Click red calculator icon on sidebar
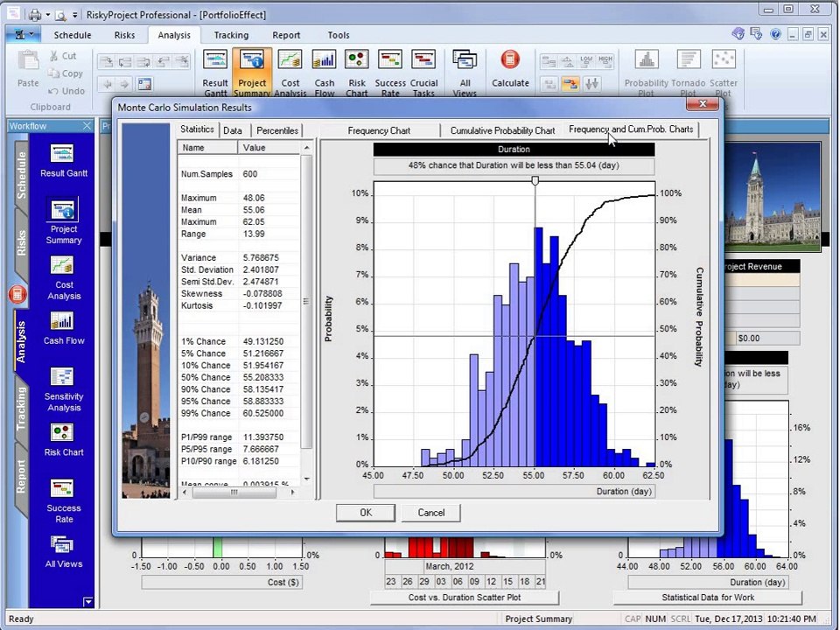840x630 pixels. coord(17,294)
